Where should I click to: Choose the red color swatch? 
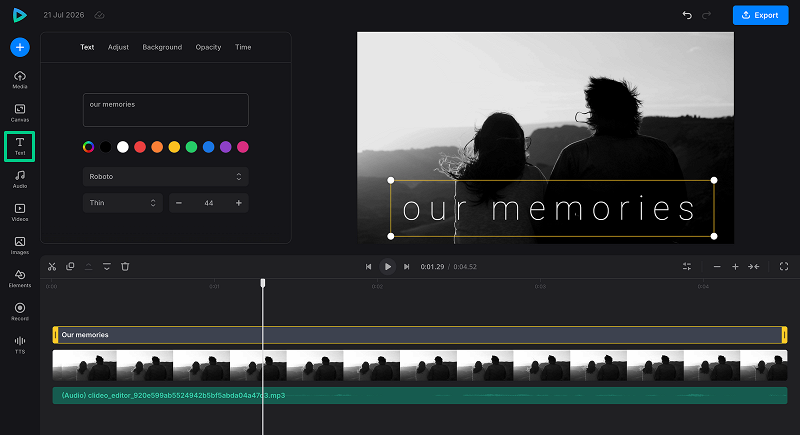click(x=140, y=147)
